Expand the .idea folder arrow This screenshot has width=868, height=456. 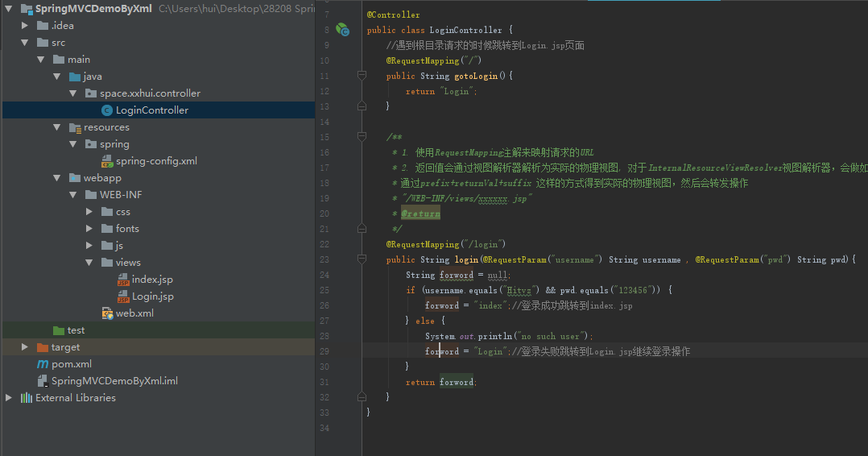tap(25, 26)
